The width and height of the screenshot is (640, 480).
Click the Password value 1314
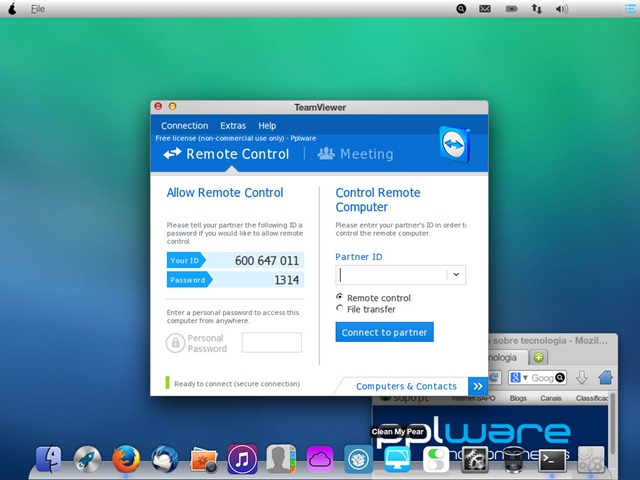pyautogui.click(x=287, y=280)
